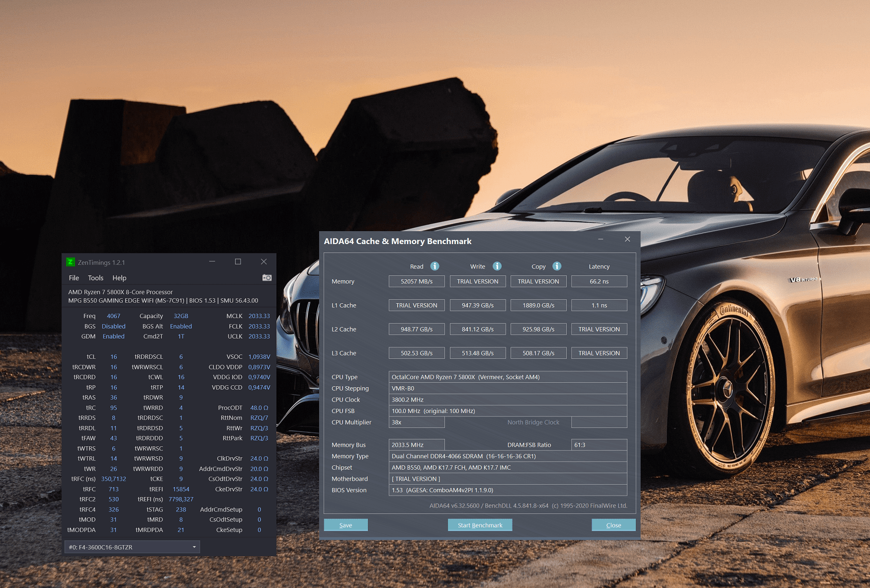Screen dimensions: 870x588
Task: Minimize the AIDA64 benchmark window
Action: click(x=601, y=240)
